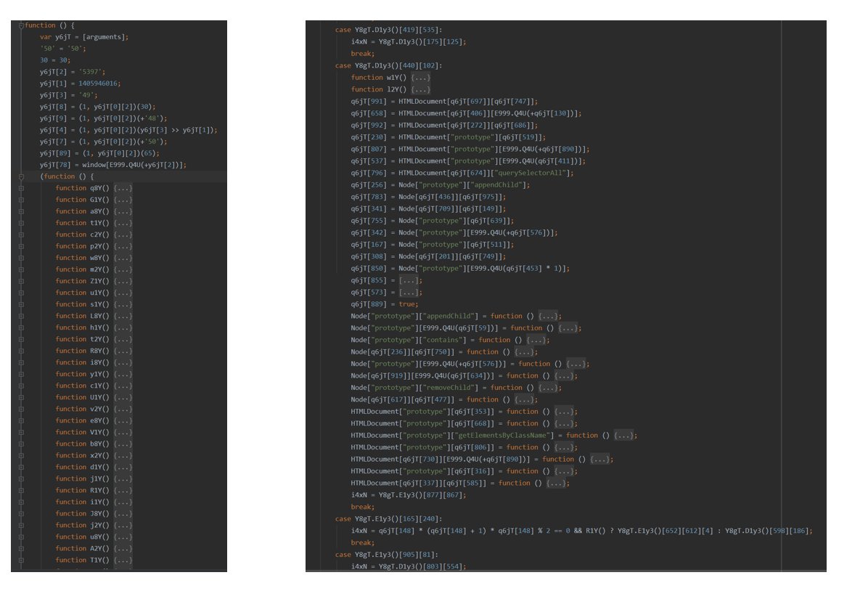Screen dimensions: 868x591
Task: Expand gutter fold icon beside function q8Y
Action: pos(21,188)
